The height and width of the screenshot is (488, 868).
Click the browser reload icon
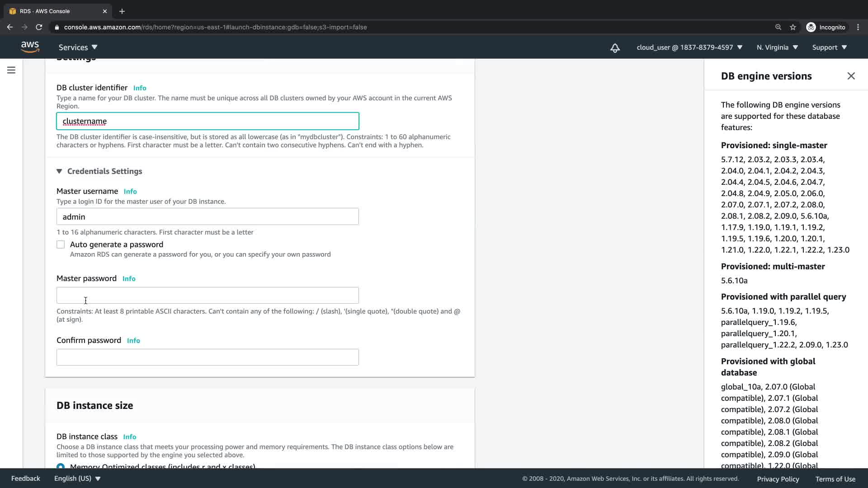[x=39, y=27]
